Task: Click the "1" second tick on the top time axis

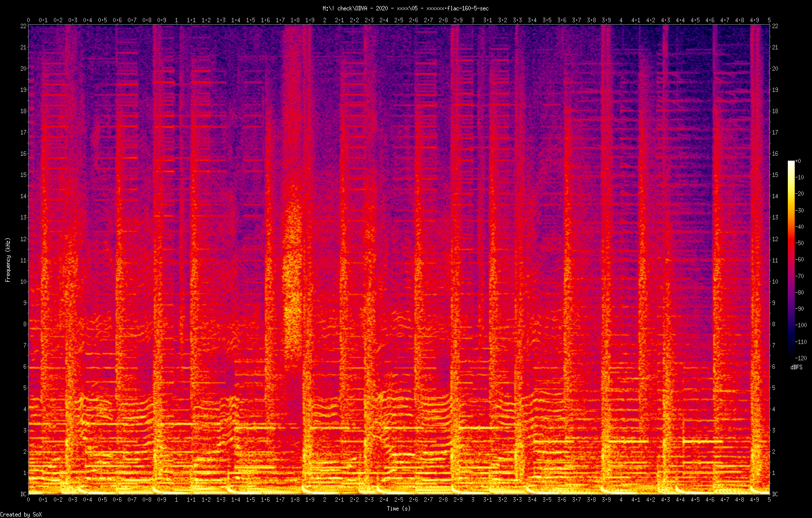Action: [x=176, y=20]
